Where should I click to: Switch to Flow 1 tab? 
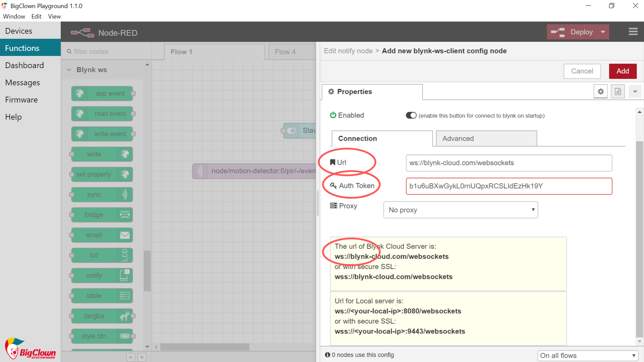click(215, 52)
